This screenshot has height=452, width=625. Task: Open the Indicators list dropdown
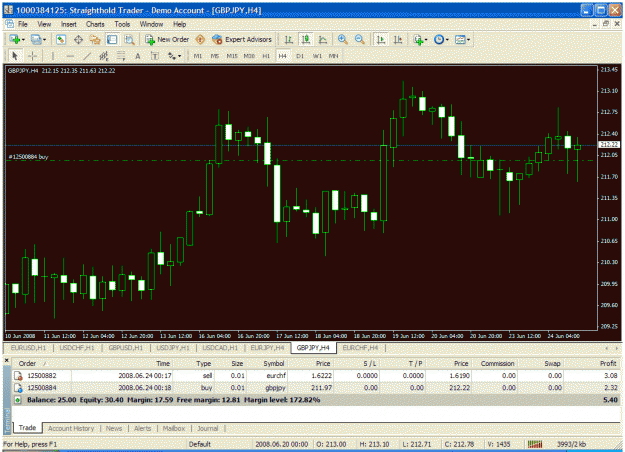point(420,39)
